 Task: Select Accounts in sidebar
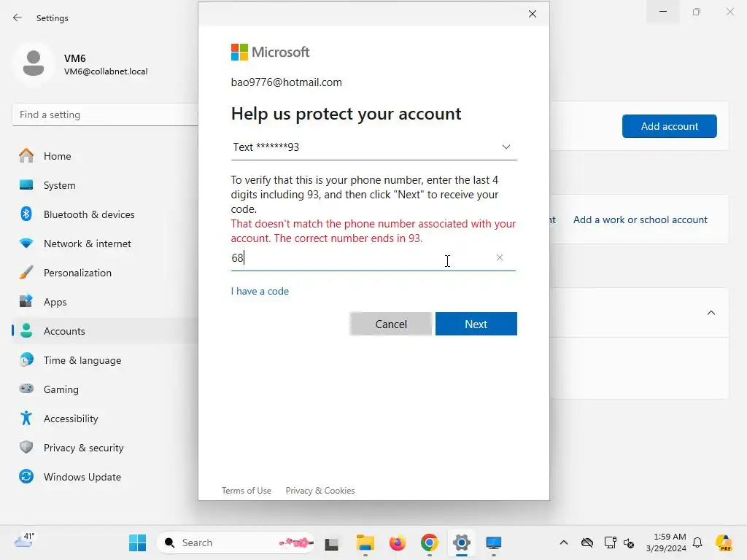105,331
